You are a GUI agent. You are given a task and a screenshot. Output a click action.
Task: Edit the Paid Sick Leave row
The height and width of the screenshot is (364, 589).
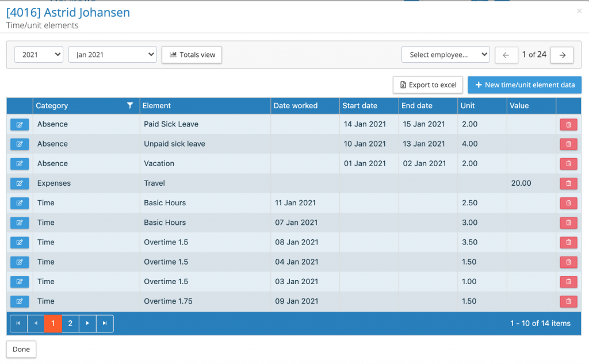(20, 124)
